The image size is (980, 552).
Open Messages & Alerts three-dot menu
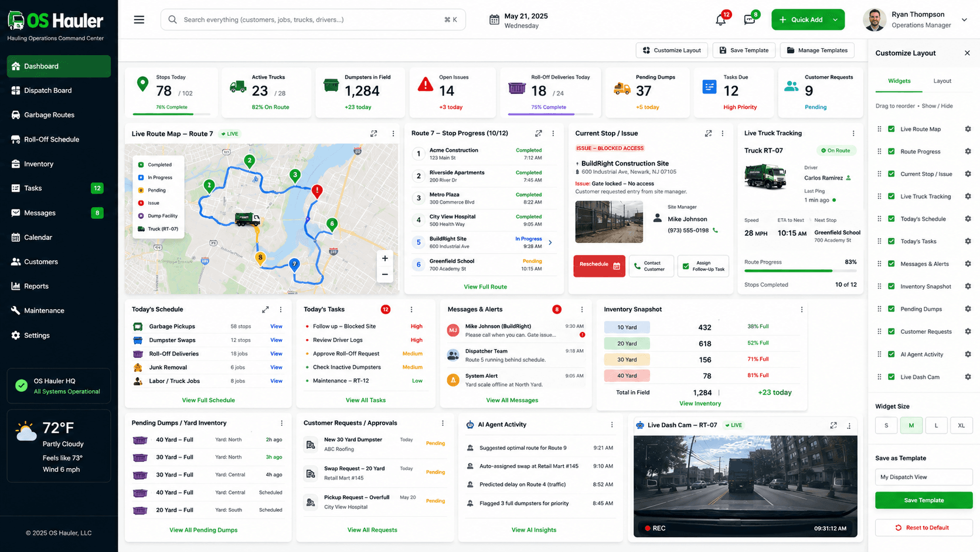(582, 309)
